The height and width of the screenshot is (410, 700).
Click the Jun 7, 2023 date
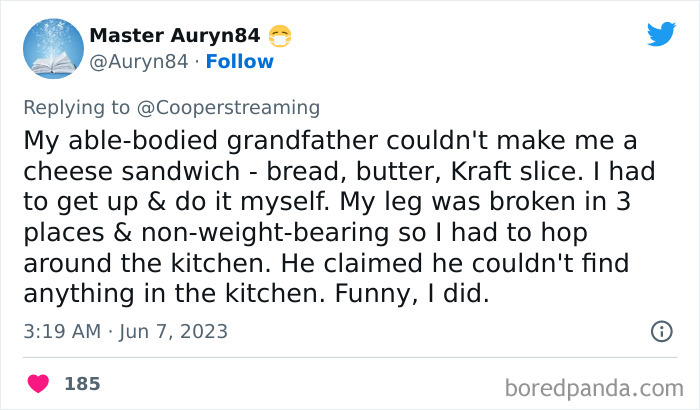[x=175, y=331]
